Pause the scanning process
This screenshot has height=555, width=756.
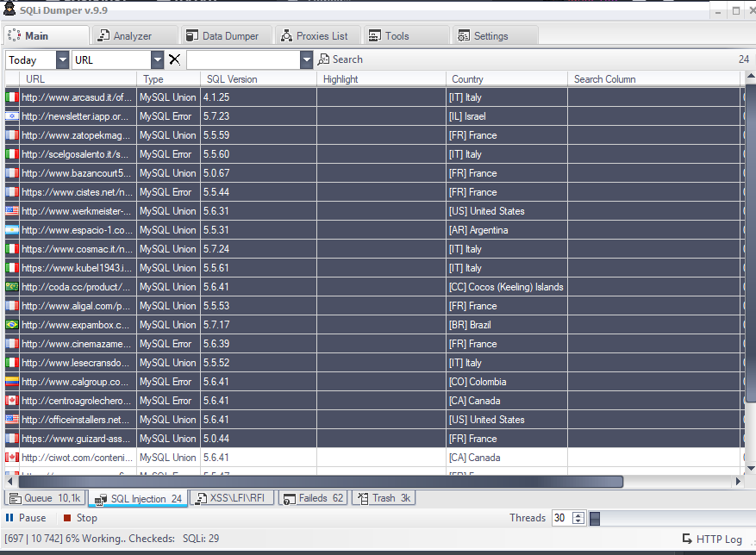coord(26,518)
